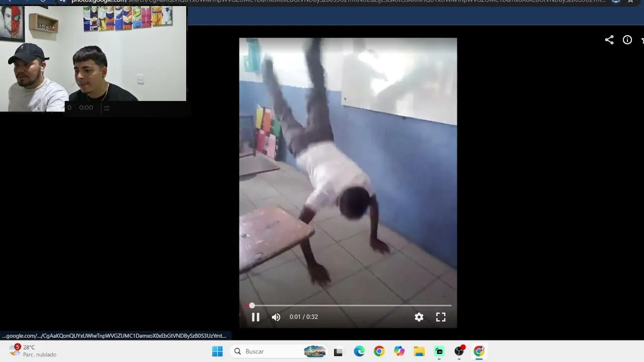644x362 pixels.
Task: Pause the playing video
Action: coord(256,317)
